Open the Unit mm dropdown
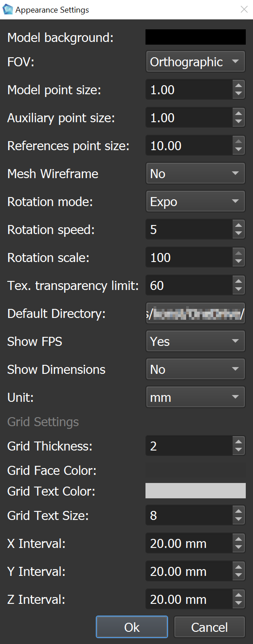253x644 pixels. pos(195,397)
